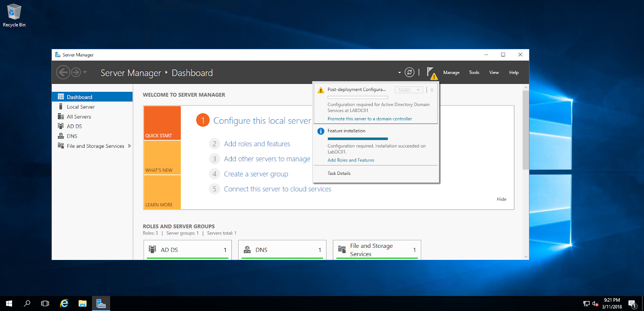Open the DNS role group tile

tap(282, 250)
